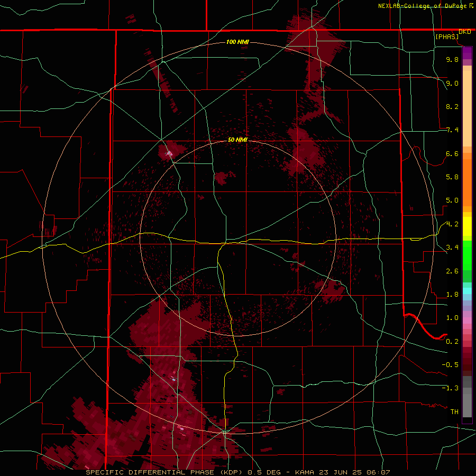Image resolution: width=476 pixels, height=476 pixels.
Task: Click the 50 NMI range ring label
Action: 237,140
